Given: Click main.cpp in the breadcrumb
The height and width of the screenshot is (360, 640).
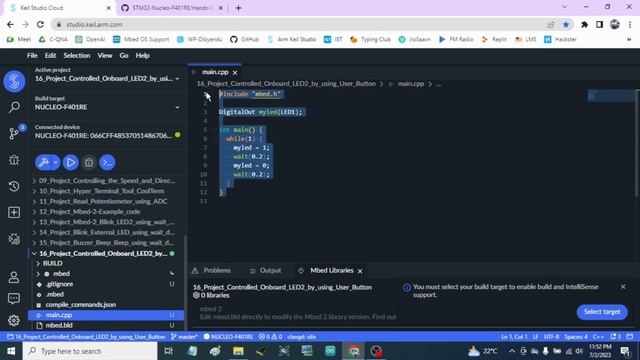Looking at the screenshot, I should pos(411,84).
